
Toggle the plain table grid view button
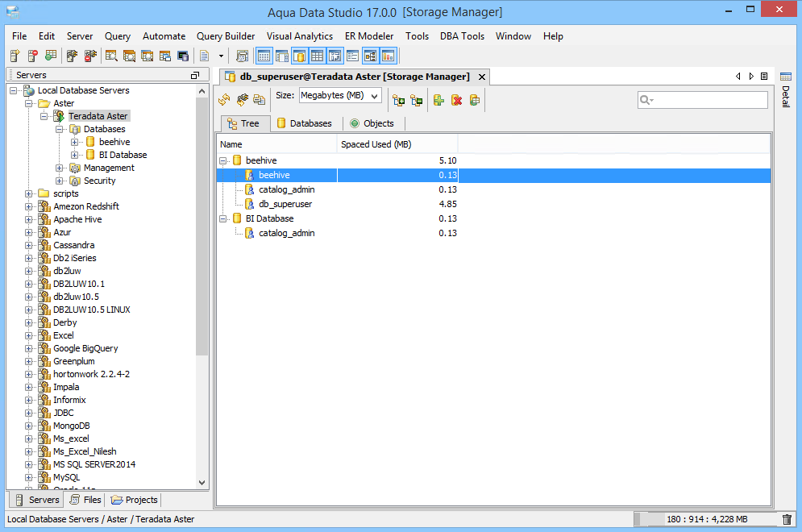pos(317,56)
